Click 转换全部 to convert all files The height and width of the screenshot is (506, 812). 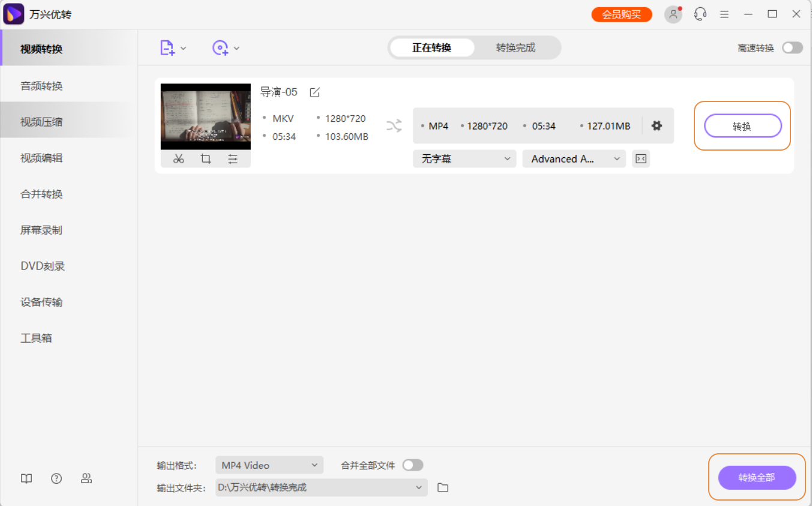pos(757,477)
